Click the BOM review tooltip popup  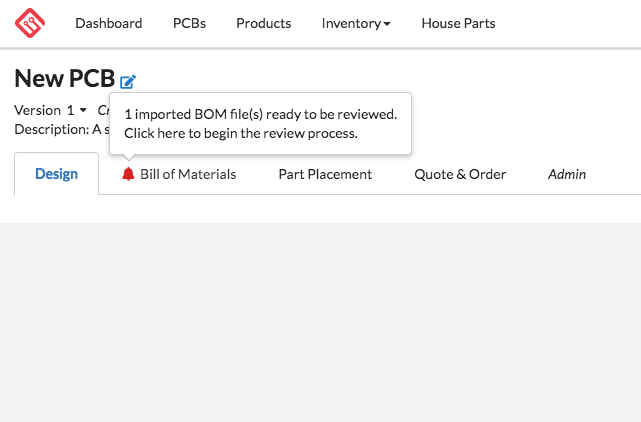(260, 123)
